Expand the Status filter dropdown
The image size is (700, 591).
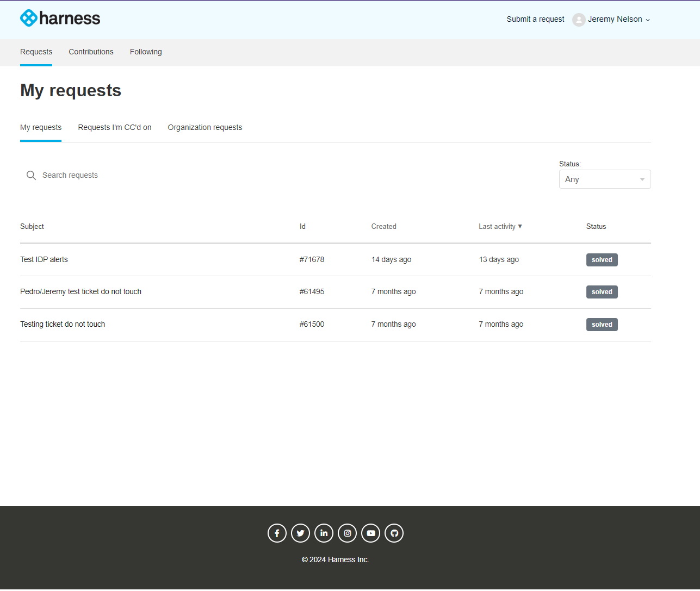(604, 179)
